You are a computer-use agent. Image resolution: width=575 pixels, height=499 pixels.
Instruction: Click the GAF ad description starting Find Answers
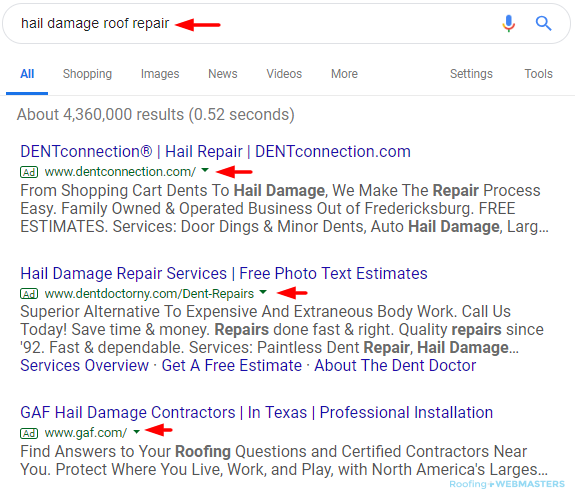tap(284, 461)
